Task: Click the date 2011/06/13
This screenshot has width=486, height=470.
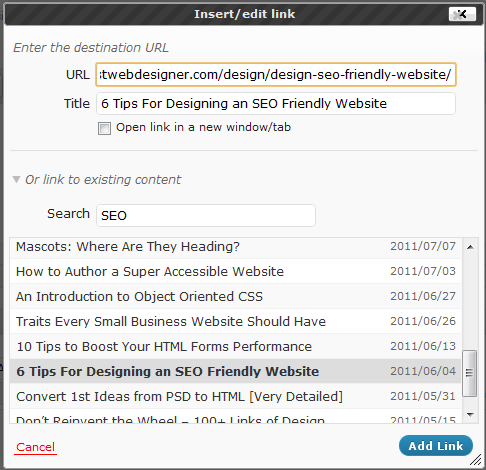Action: tap(423, 346)
